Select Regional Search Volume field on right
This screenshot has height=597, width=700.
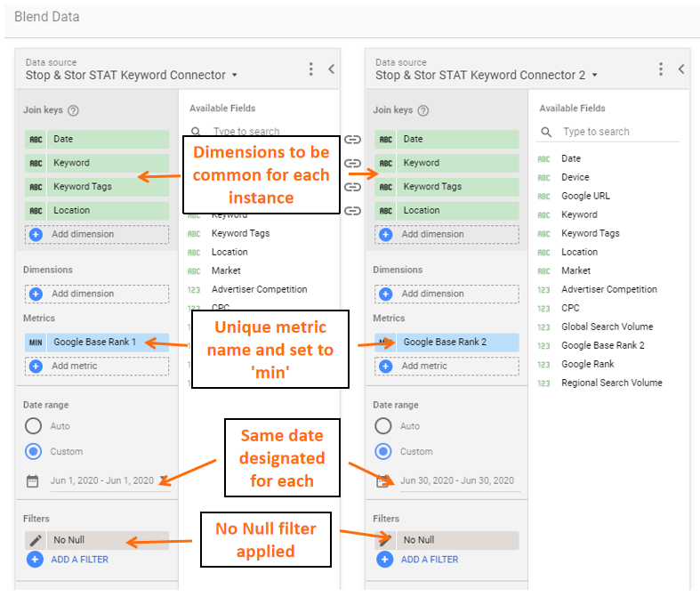click(611, 383)
